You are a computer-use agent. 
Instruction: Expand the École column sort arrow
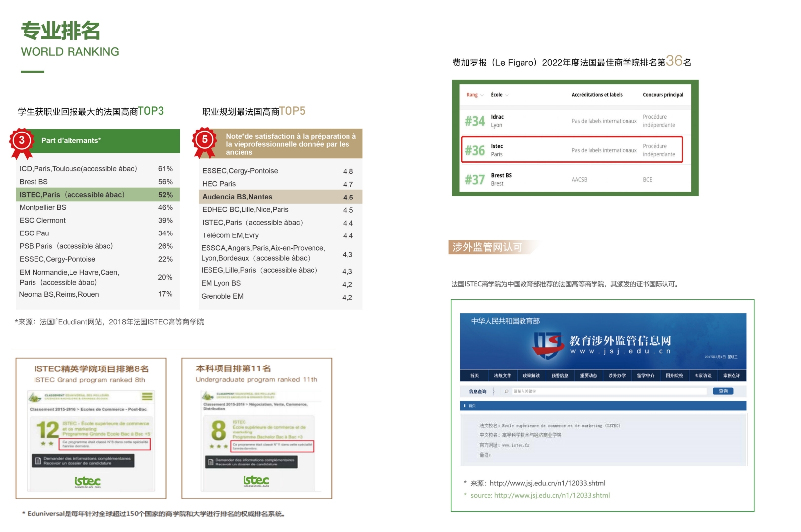coord(507,95)
